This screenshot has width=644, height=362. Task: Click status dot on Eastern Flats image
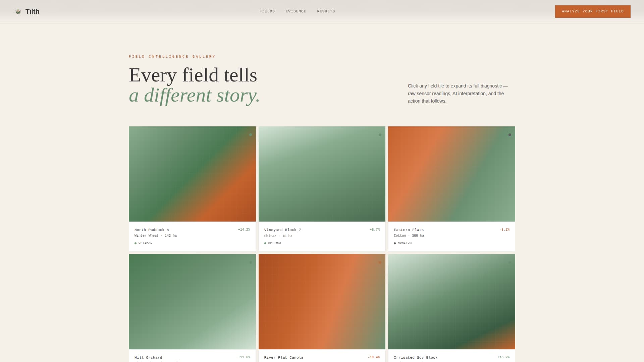[x=510, y=135]
